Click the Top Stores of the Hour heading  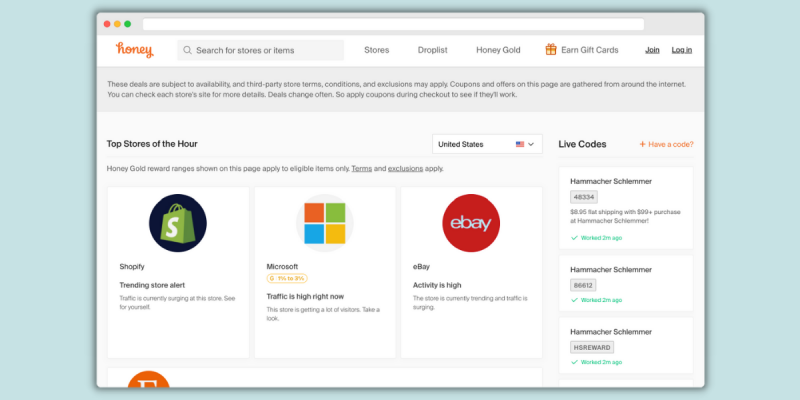tap(152, 144)
